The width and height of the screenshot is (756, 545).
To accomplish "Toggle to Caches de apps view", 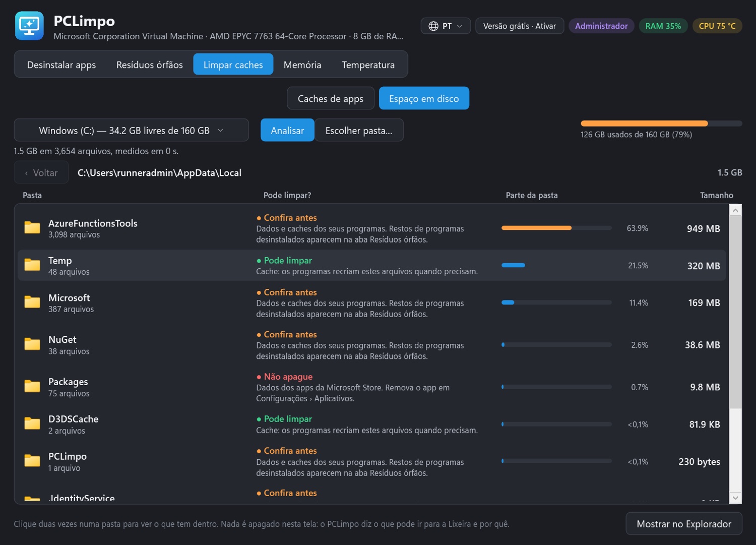I will [x=331, y=98].
